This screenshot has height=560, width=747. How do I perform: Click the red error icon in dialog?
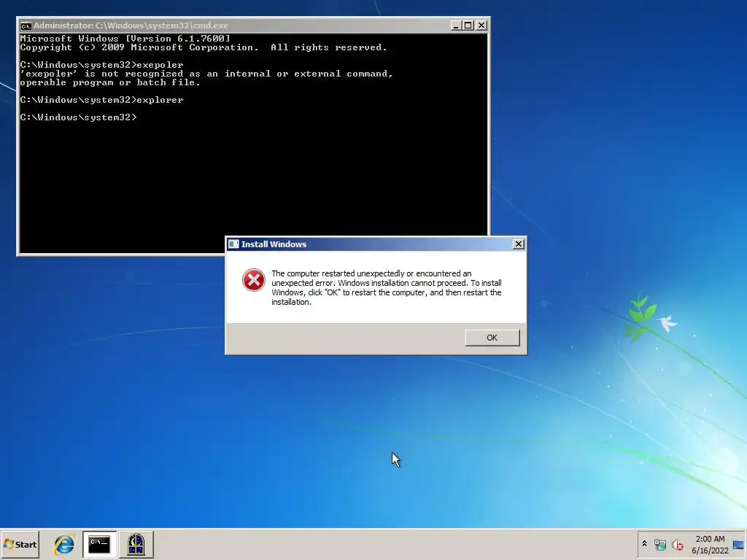pos(253,280)
